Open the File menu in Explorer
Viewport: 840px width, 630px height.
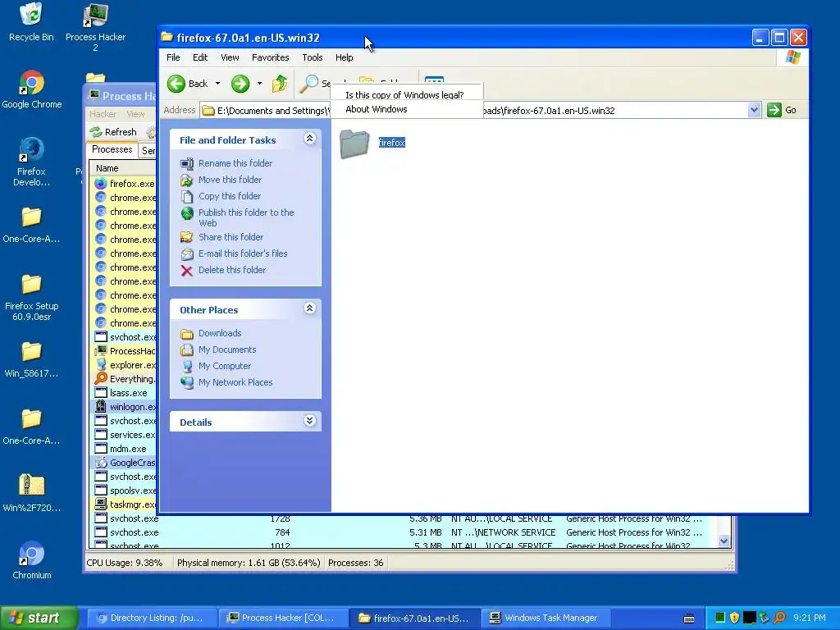[173, 57]
